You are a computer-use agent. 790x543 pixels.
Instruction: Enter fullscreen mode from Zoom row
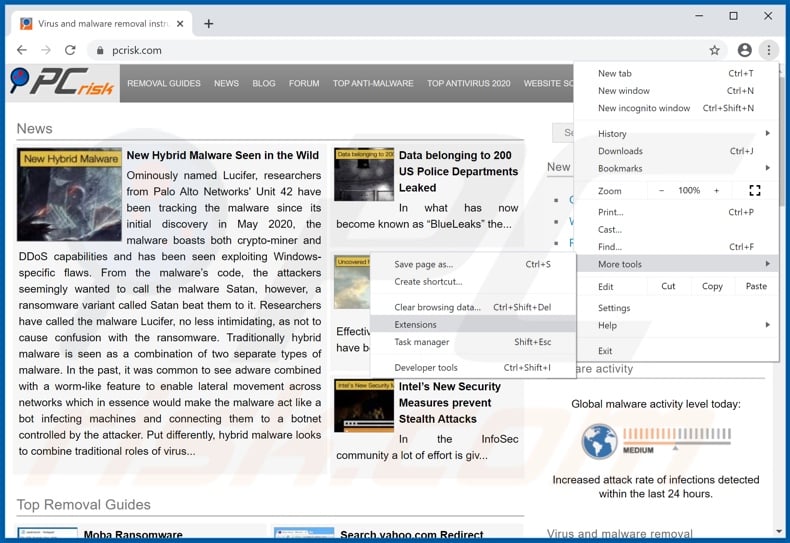click(x=754, y=190)
